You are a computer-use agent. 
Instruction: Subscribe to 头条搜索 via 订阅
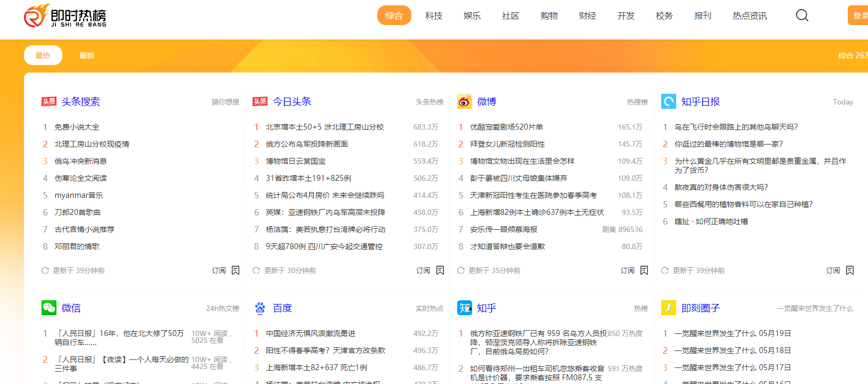point(219,270)
